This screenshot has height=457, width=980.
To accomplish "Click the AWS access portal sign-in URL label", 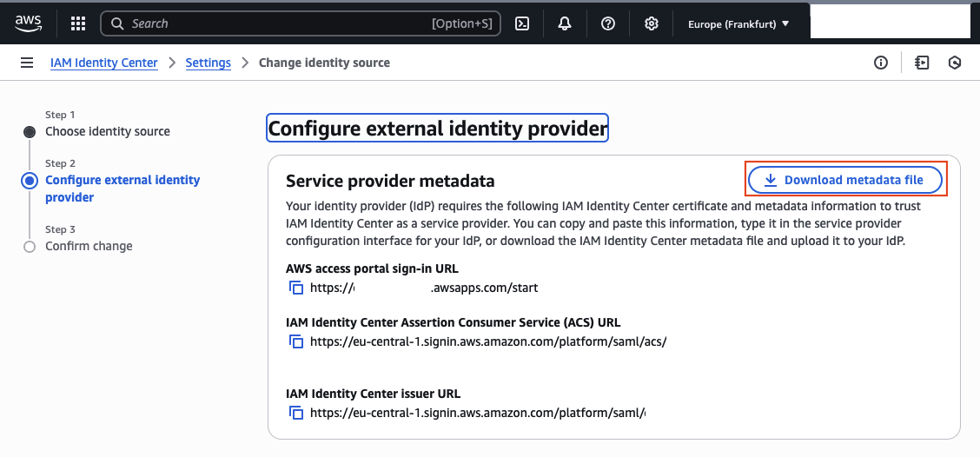I will tap(372, 268).
